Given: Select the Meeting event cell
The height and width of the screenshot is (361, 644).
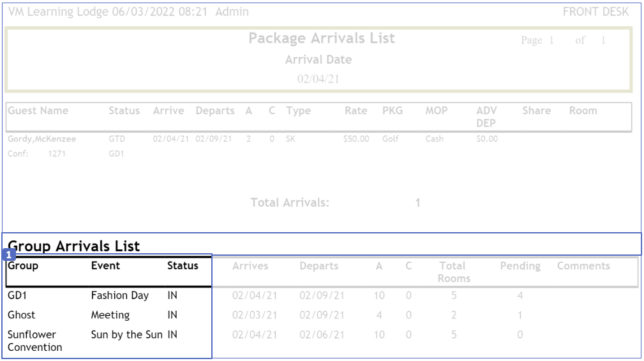Looking at the screenshot, I should (x=110, y=315).
